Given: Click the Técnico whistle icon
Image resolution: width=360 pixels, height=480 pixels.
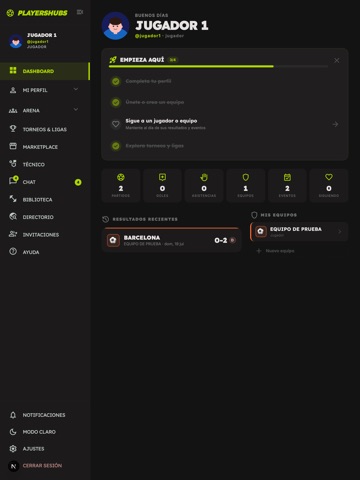Looking at the screenshot, I should (x=13, y=164).
